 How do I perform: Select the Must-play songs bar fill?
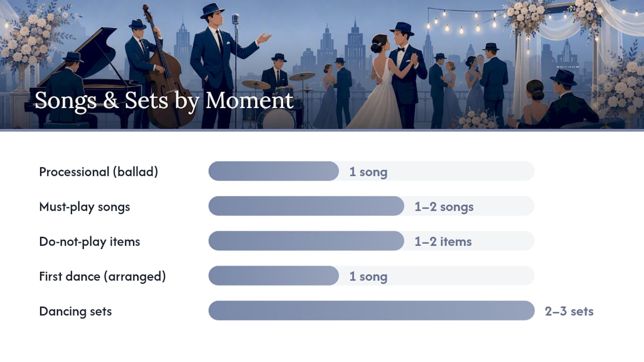(x=306, y=206)
